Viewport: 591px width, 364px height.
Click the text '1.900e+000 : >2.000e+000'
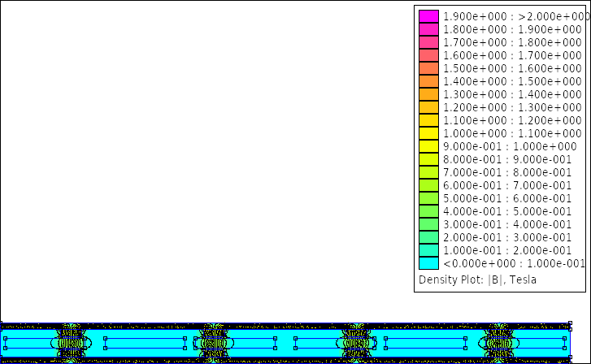(x=516, y=16)
